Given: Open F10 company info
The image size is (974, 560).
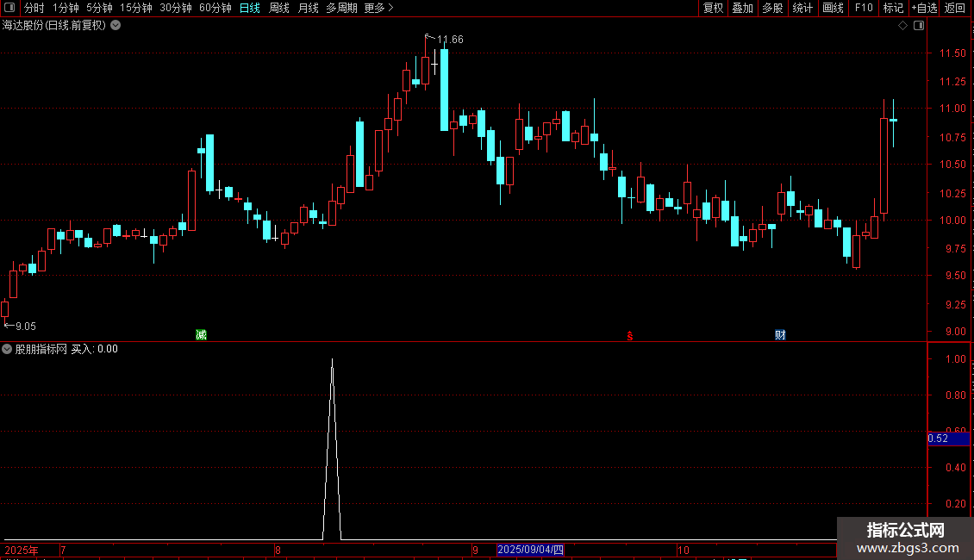Looking at the screenshot, I should pos(864,8).
